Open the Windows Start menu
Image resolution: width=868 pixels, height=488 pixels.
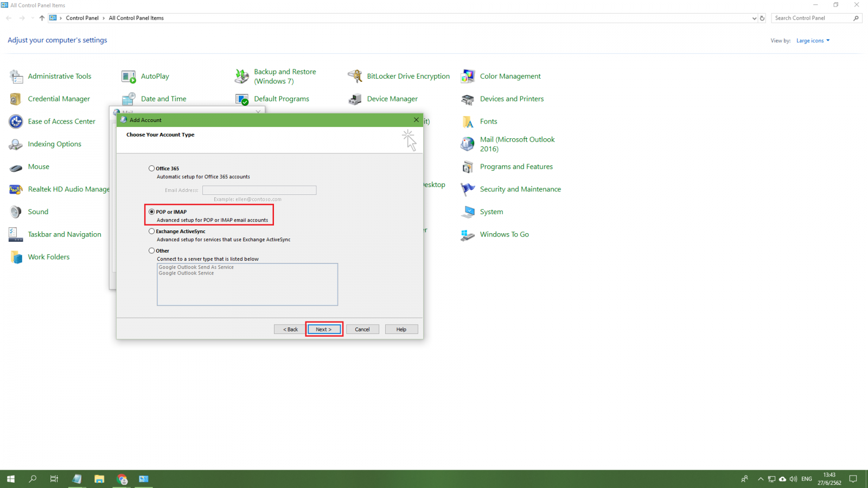tap(11, 479)
